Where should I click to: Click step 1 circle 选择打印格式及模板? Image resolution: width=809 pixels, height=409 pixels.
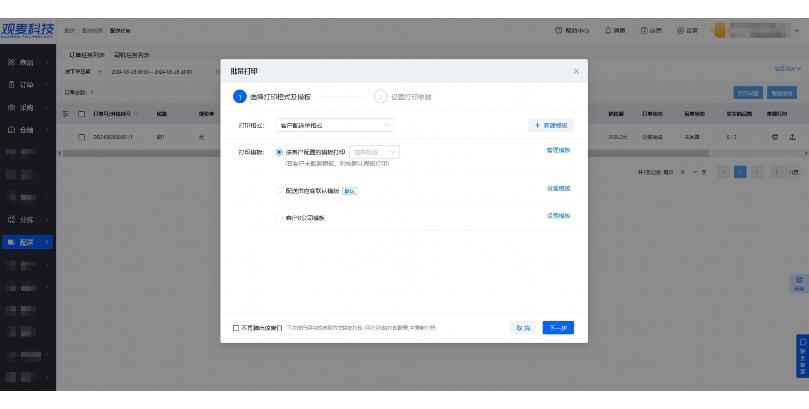click(x=239, y=96)
